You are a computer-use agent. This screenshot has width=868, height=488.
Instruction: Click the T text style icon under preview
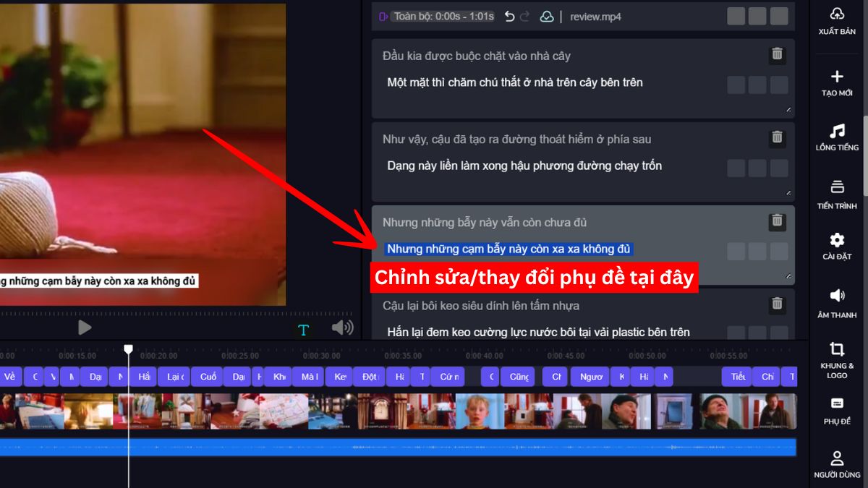[x=304, y=330]
